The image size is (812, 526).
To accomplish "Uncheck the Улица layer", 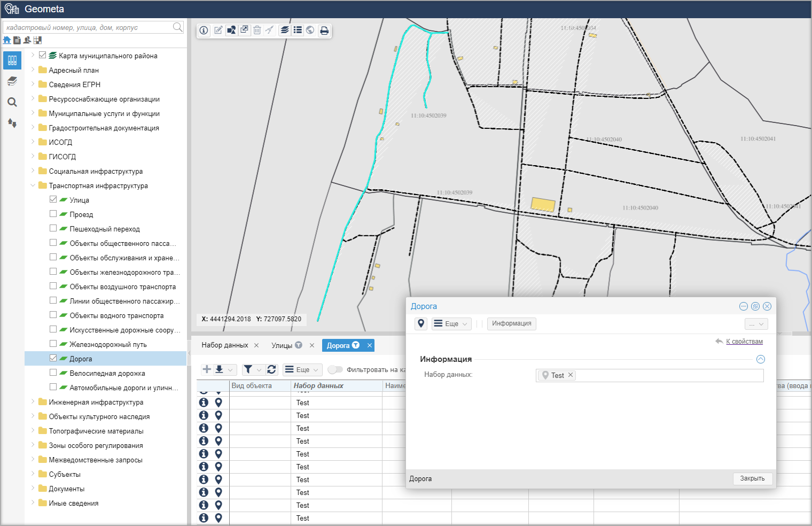I will [x=53, y=199].
